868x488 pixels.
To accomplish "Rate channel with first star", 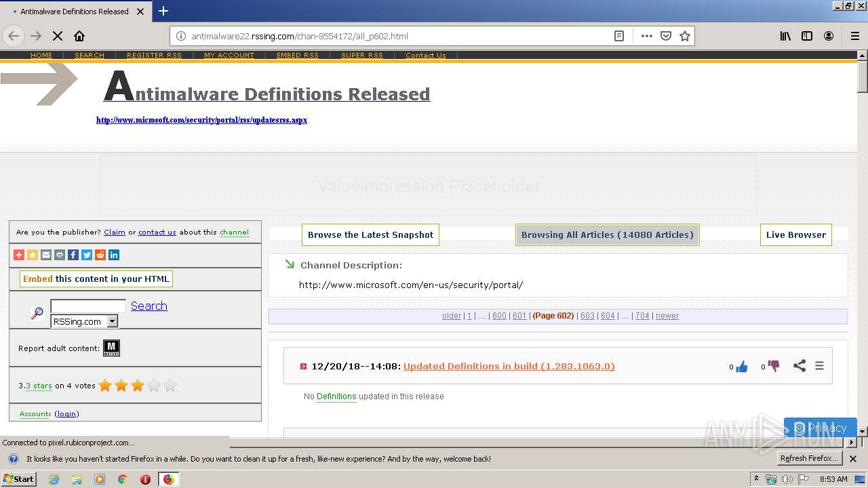I will coord(105,386).
